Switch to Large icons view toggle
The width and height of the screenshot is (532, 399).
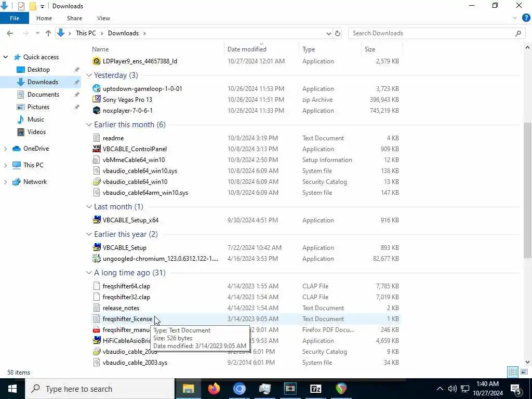524,372
